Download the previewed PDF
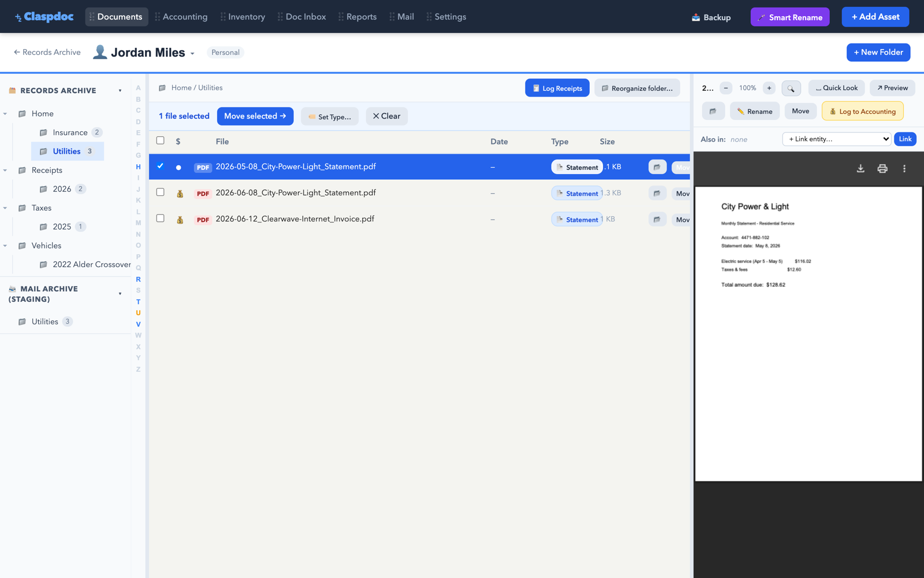The height and width of the screenshot is (578, 924). (860, 169)
